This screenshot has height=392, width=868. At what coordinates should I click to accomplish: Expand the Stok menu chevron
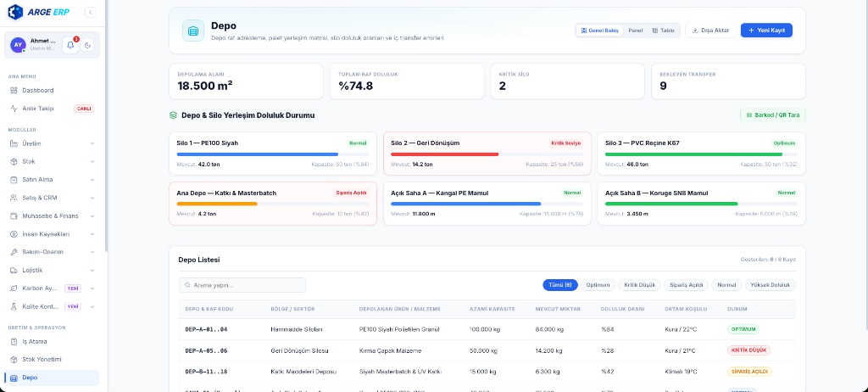(x=92, y=161)
